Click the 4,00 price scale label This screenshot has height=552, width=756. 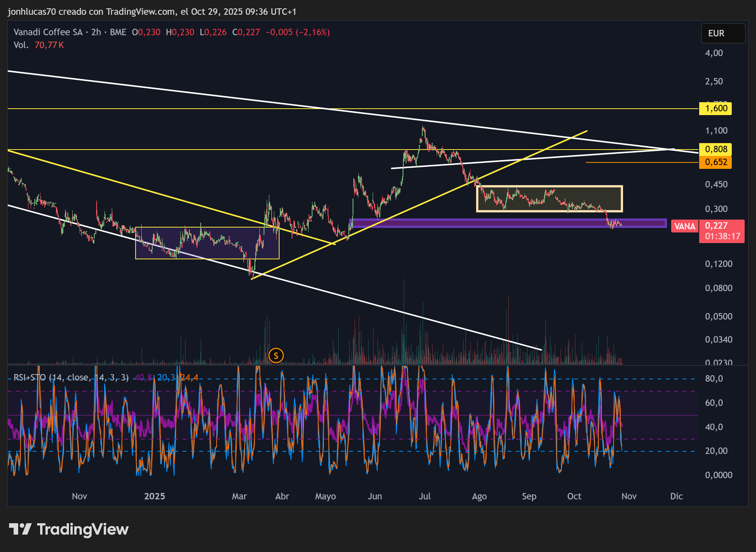click(714, 53)
